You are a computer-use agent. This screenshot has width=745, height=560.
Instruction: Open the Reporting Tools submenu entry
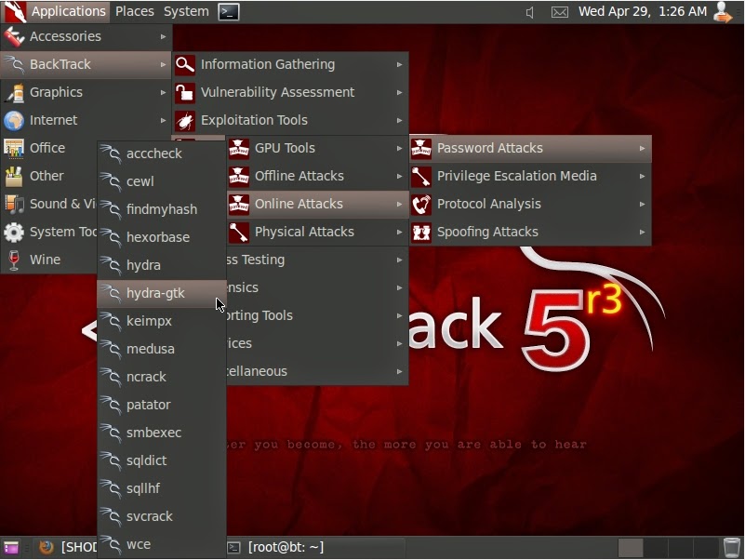click(317, 316)
